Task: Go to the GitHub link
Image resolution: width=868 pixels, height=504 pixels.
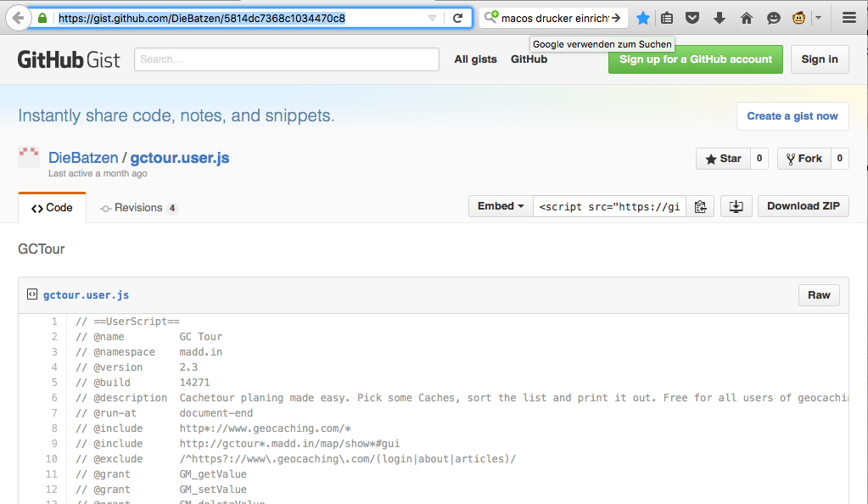Action: coord(529,59)
